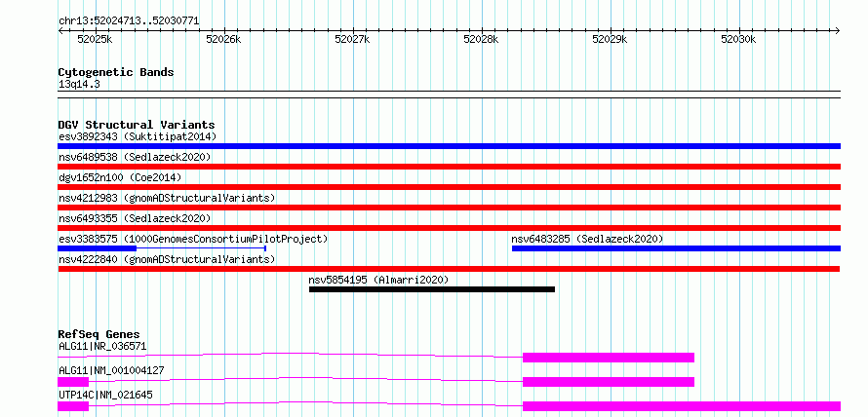Click the DGV Structural Variants track title
868x417 pixels.
pyautogui.click(x=137, y=125)
